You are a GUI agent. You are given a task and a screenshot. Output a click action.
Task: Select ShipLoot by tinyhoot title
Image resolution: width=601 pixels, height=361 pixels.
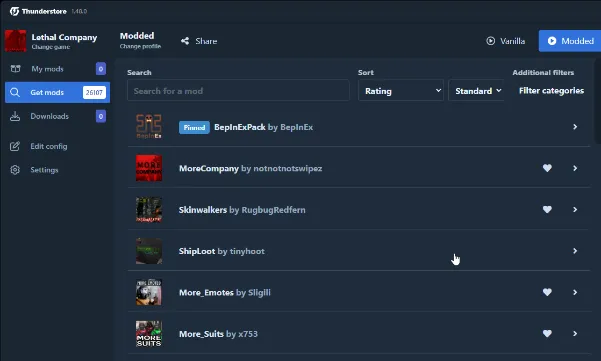point(222,251)
